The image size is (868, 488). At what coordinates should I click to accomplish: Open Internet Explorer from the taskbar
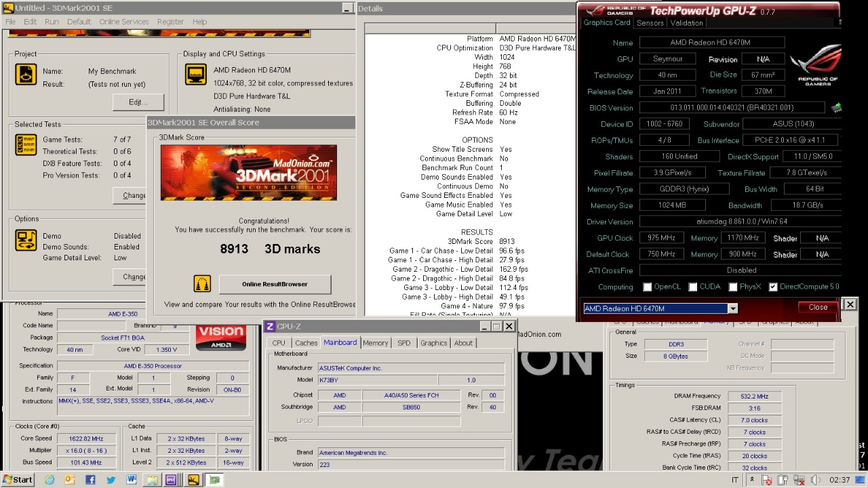[50, 480]
